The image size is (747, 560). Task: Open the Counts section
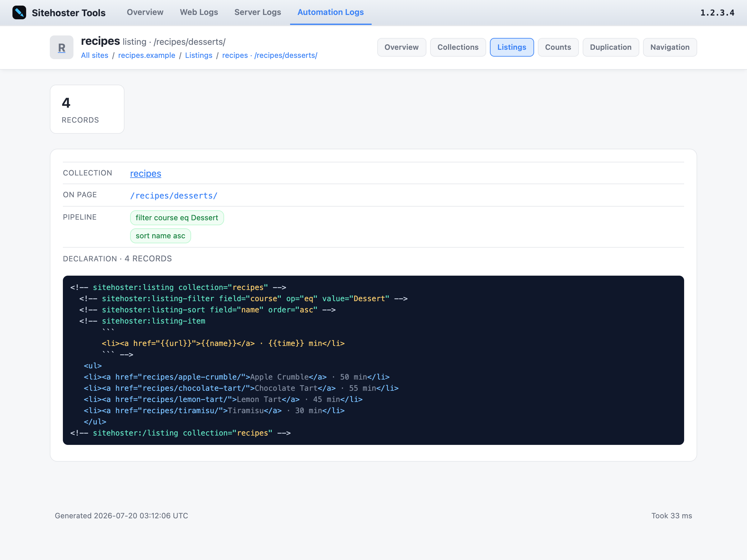point(558,47)
